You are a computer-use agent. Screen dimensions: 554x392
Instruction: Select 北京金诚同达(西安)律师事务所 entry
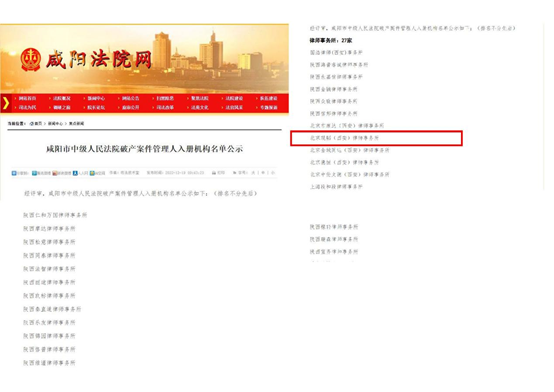pos(350,150)
